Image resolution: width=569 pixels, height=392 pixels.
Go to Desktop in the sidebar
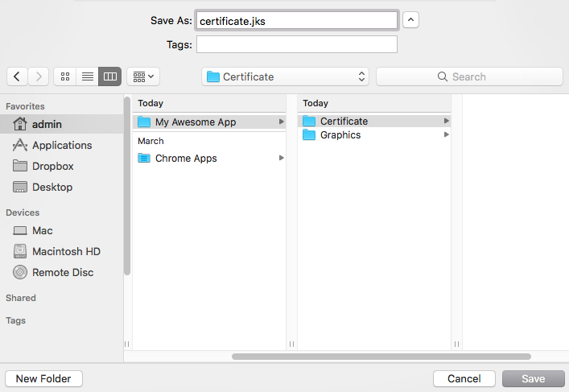[52, 187]
